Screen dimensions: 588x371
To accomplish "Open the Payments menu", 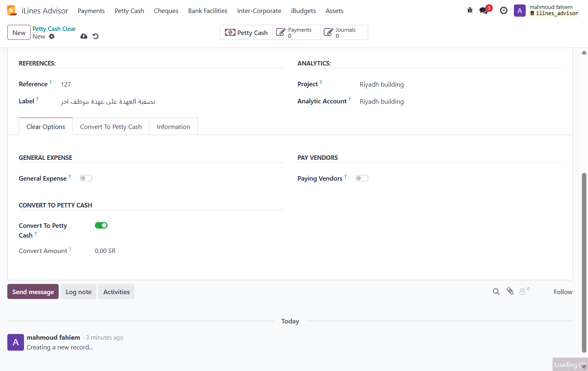I will [91, 11].
